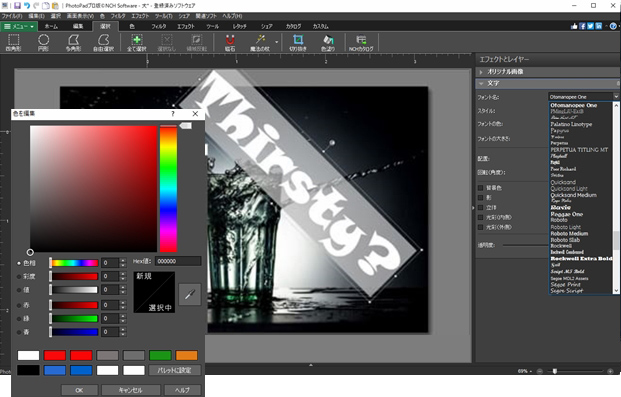This screenshot has width=621, height=397.
Task: Select the 緑 green radio button
Action: pos(19,319)
